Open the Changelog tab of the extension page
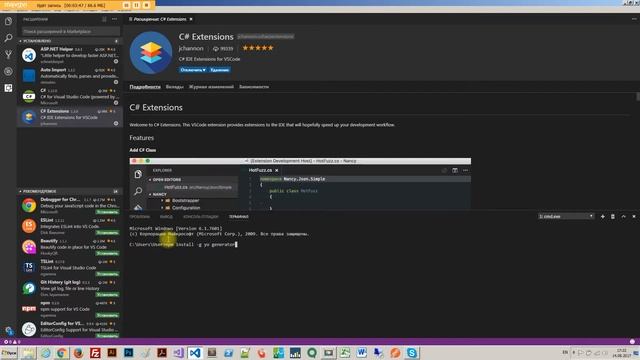The height and width of the screenshot is (360, 640). point(211,87)
